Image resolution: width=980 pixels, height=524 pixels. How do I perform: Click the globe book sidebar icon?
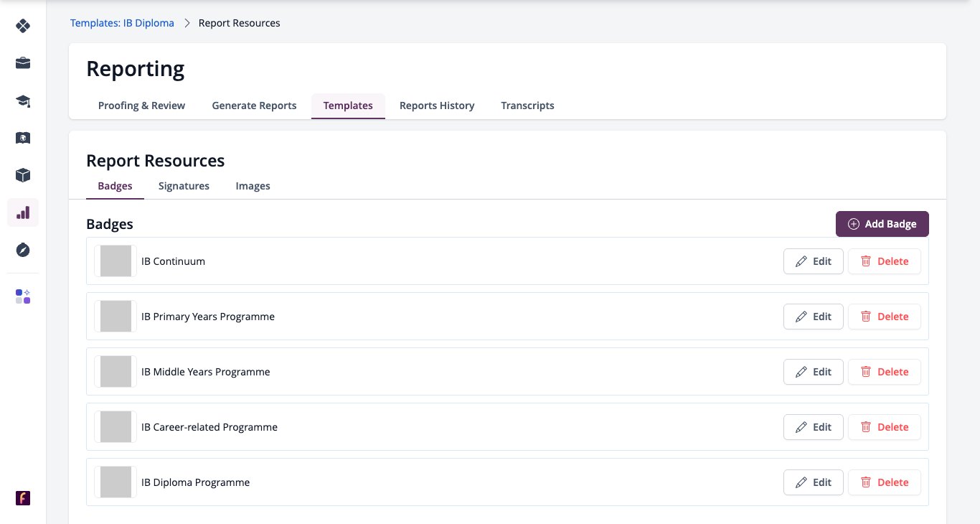pos(23,138)
